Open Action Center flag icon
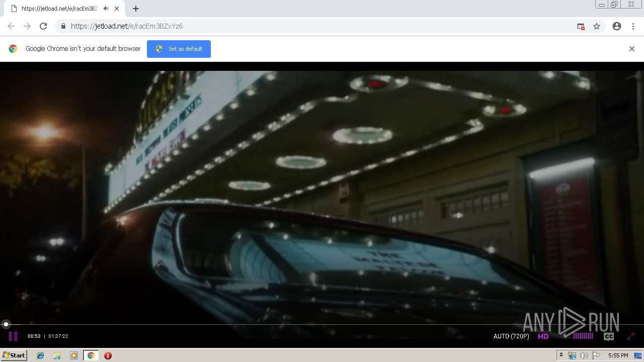644x362 pixels. pos(596,355)
